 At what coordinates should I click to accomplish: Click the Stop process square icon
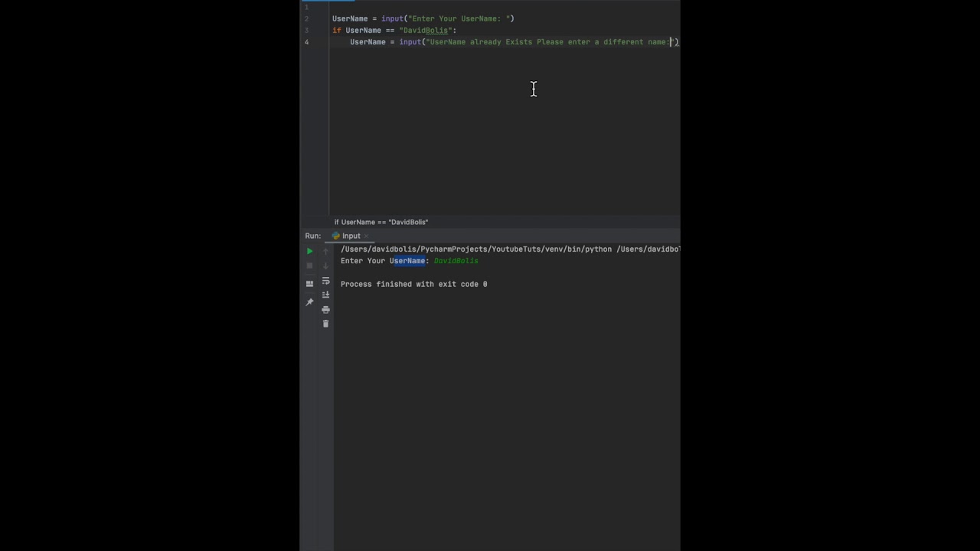(x=309, y=266)
